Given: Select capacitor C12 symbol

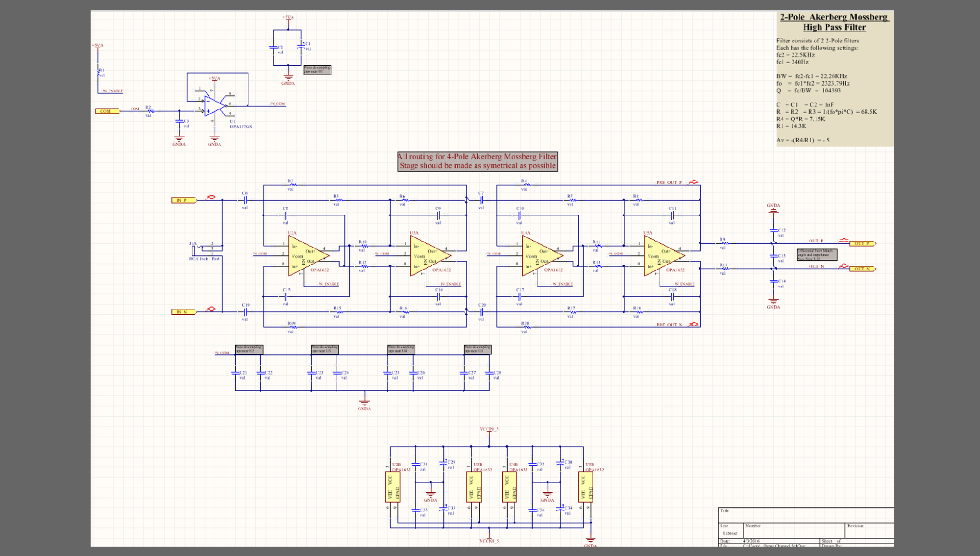Looking at the screenshot, I should coord(773,230).
